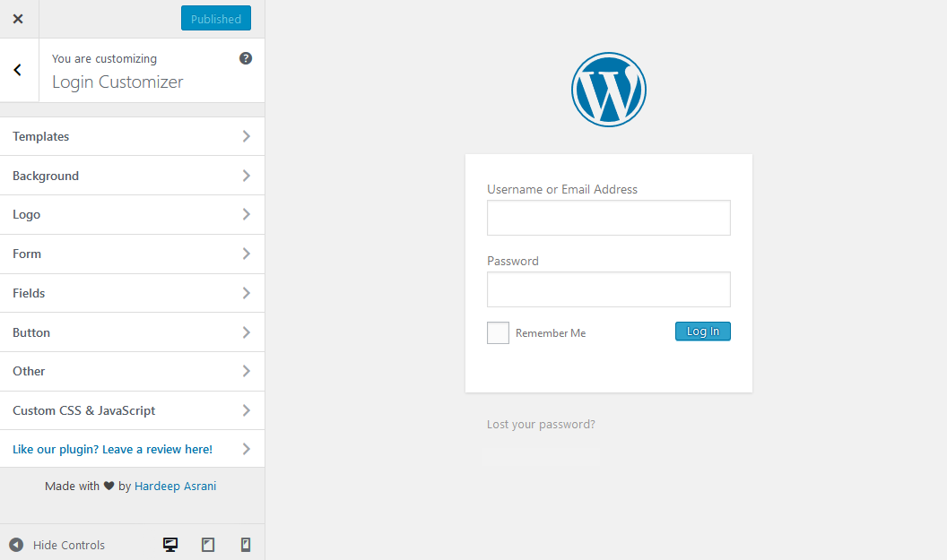
Task: Expand the Custom CSS & JavaScript section
Action: 133,410
